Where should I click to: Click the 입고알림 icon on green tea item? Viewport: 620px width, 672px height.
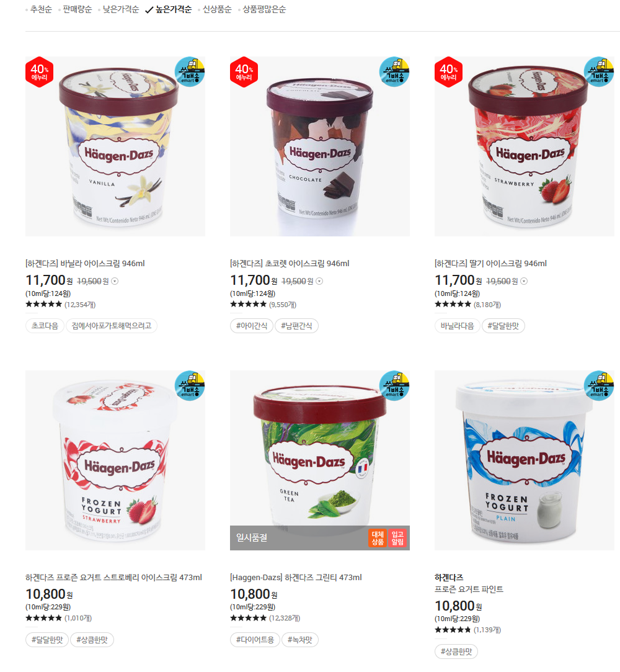(x=397, y=539)
